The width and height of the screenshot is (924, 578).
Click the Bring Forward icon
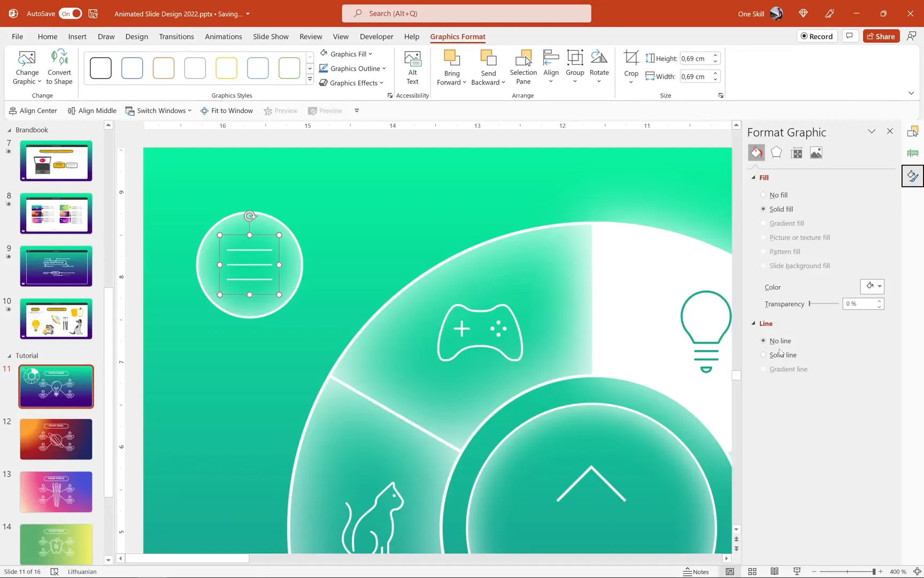pyautogui.click(x=451, y=59)
